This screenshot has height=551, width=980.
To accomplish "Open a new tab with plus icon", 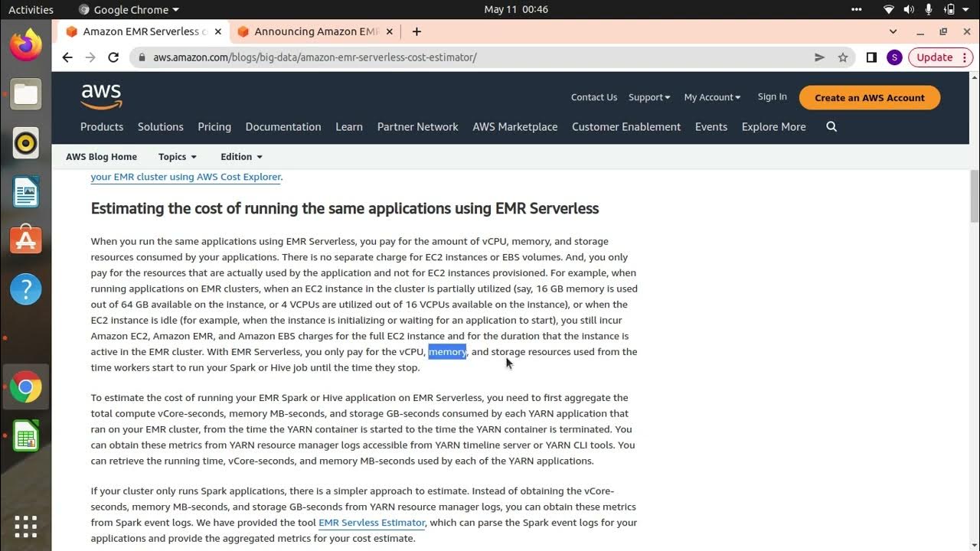I will tap(416, 31).
